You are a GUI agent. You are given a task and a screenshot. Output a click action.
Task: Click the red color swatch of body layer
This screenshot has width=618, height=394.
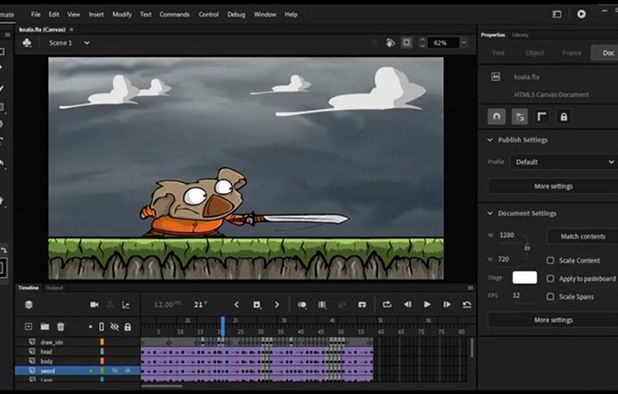click(x=102, y=361)
